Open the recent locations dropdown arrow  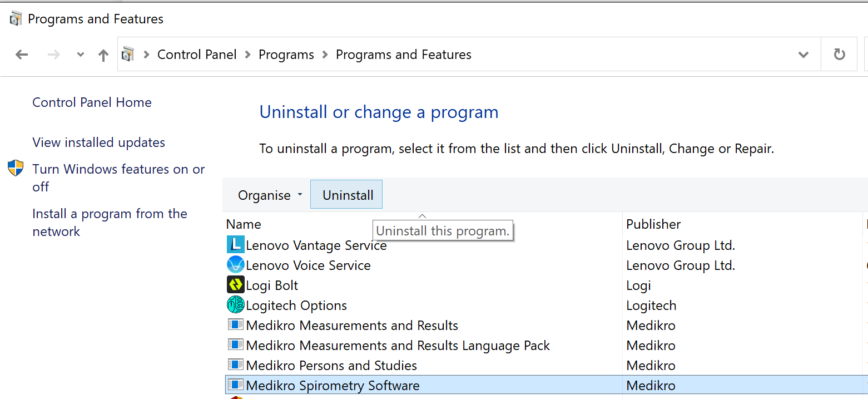tap(81, 55)
